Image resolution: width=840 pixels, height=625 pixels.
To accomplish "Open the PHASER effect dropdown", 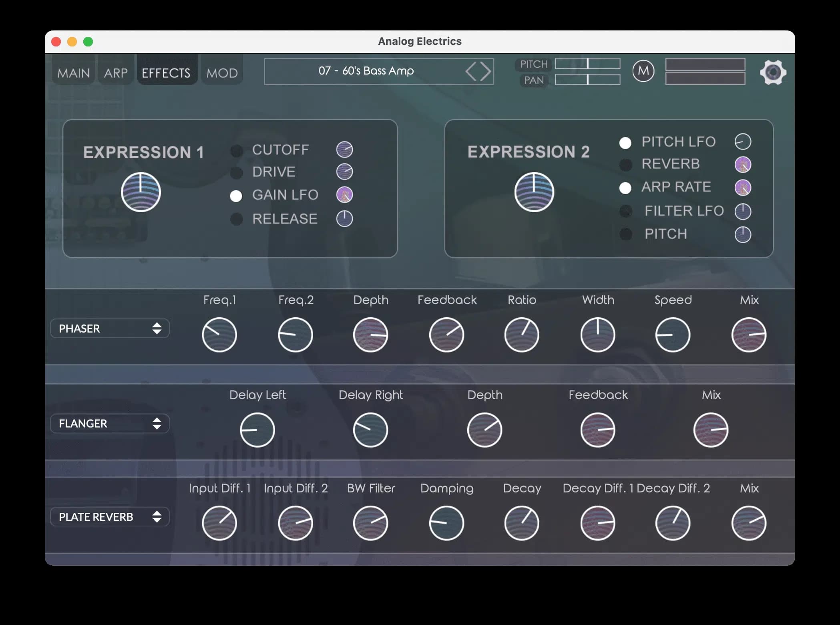I will (110, 329).
